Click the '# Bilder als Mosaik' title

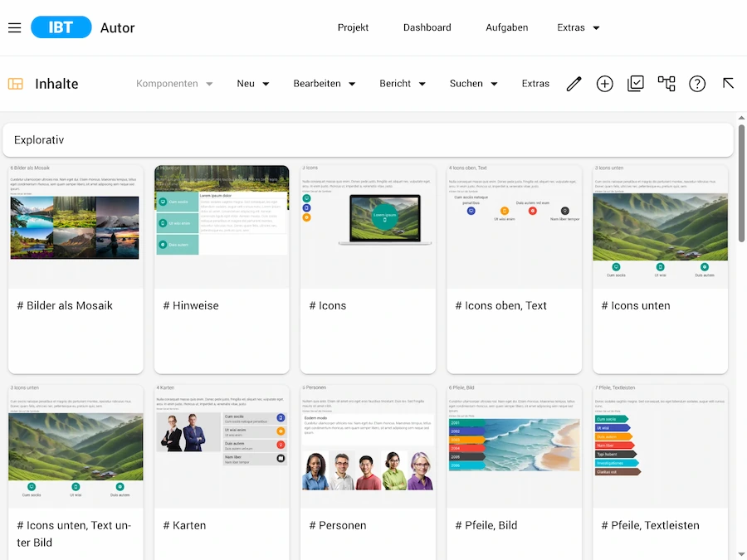click(x=65, y=305)
